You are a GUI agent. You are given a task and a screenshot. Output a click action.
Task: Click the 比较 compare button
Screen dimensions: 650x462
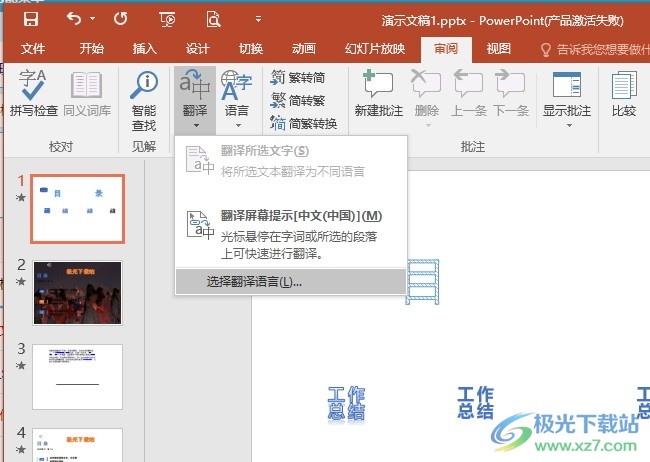(624, 93)
